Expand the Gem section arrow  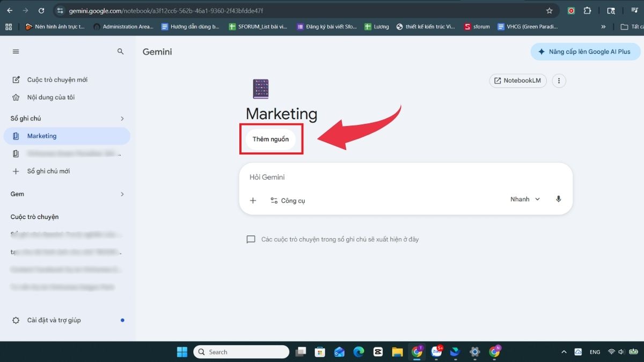coord(122,194)
